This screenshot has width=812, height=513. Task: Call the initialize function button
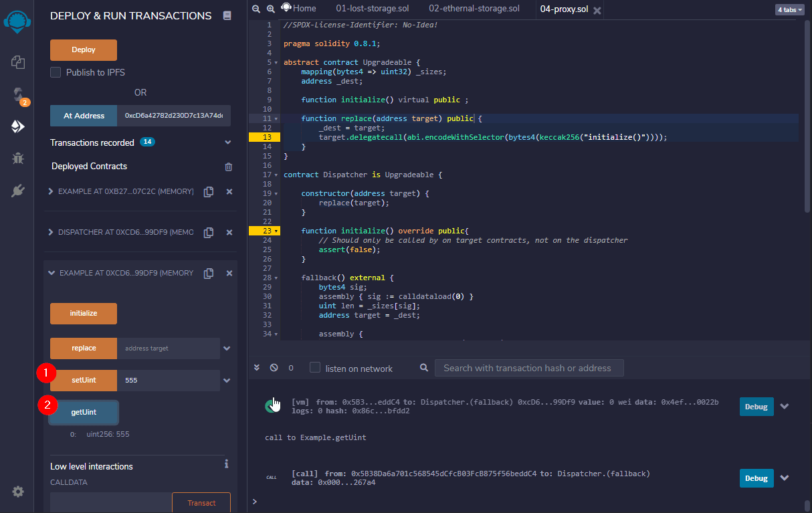point(84,314)
